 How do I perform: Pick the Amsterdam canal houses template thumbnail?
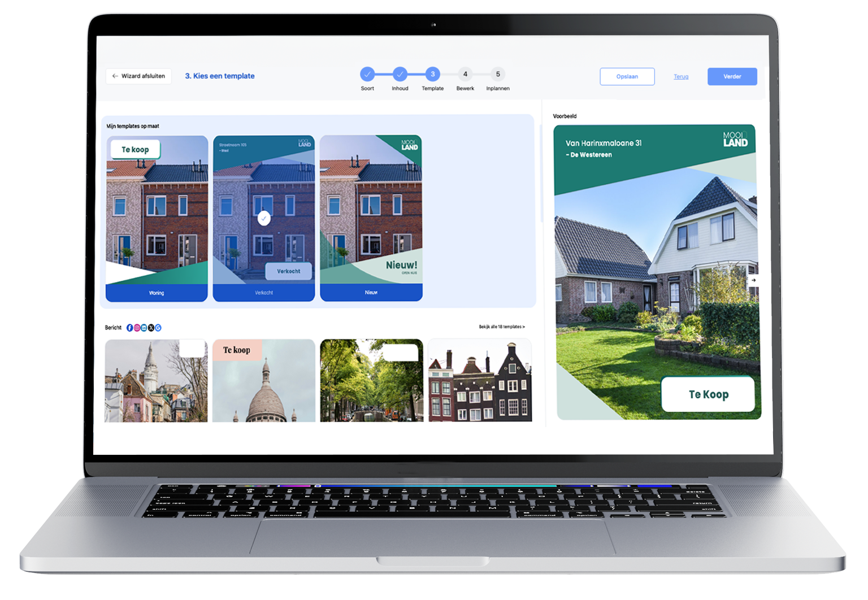[480, 380]
